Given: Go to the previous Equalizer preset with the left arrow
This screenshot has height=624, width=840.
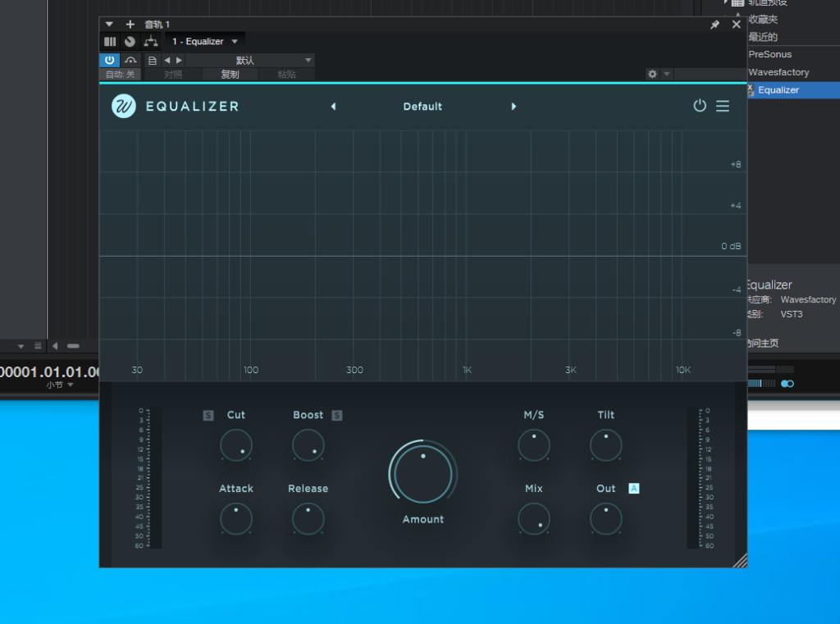Looking at the screenshot, I should coord(333,107).
